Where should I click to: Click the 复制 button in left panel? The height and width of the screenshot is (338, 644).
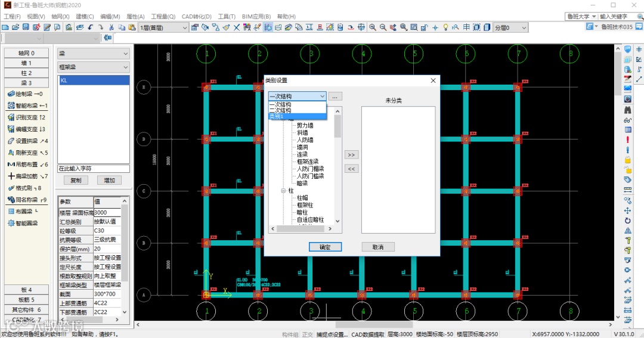[76, 180]
